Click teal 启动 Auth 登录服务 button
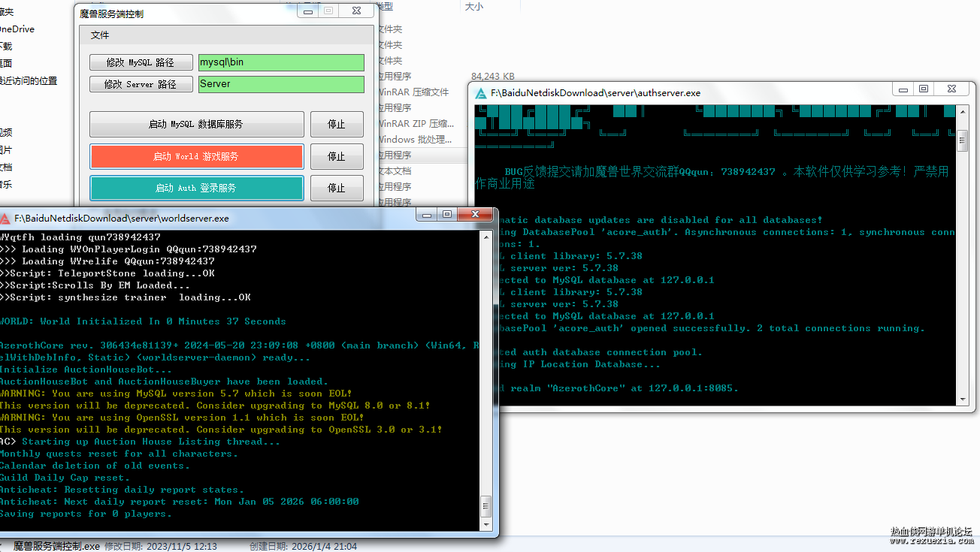This screenshot has height=552, width=980. [196, 188]
